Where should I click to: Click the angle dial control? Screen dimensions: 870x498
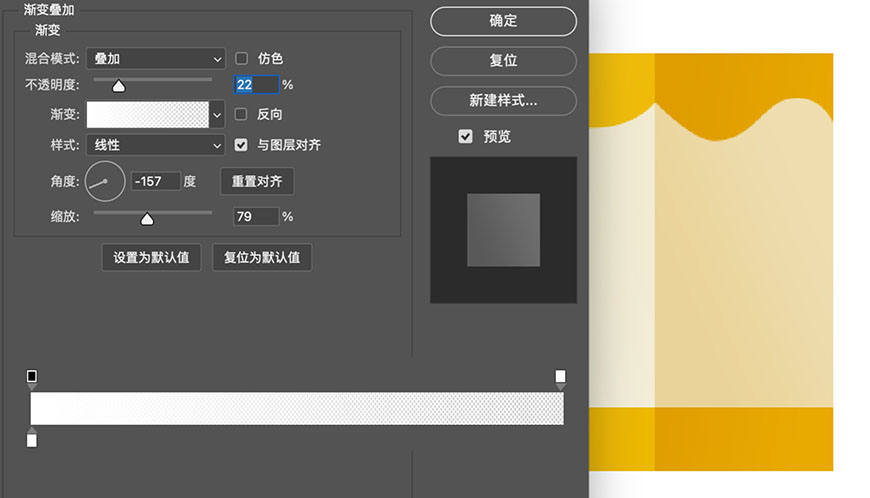105,181
